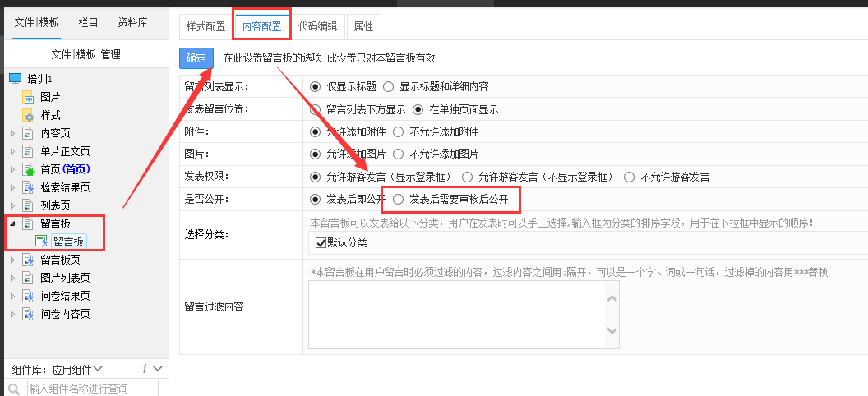Open the 样式配置 tab

pos(204,26)
